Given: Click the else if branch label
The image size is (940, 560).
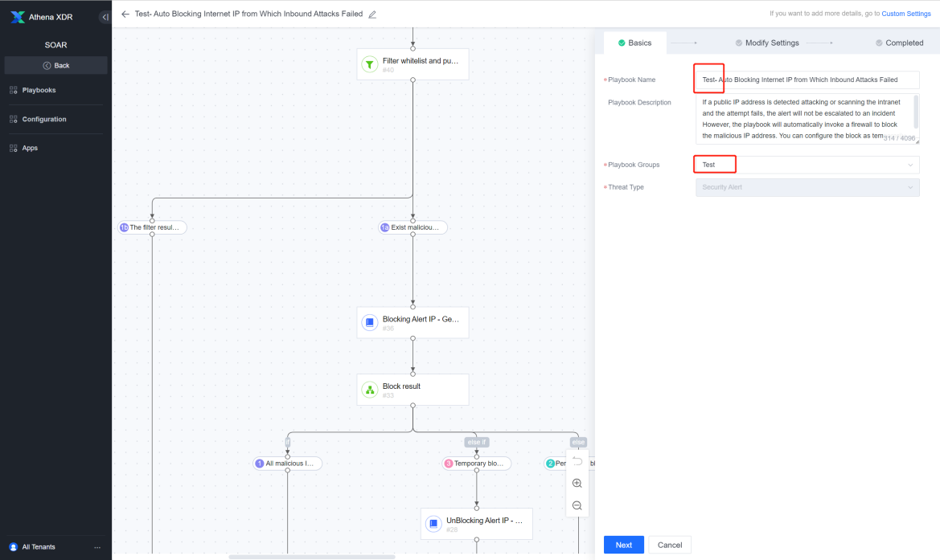Looking at the screenshot, I should click(x=477, y=442).
